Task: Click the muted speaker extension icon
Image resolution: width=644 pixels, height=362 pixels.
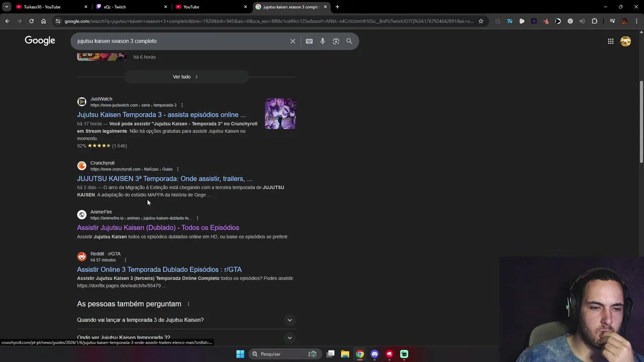Action: pos(582,21)
